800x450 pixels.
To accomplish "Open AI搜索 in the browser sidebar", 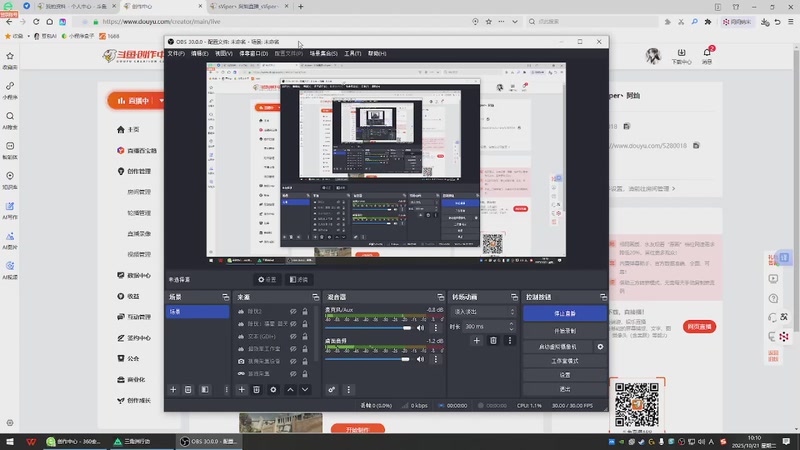I will click(10, 120).
